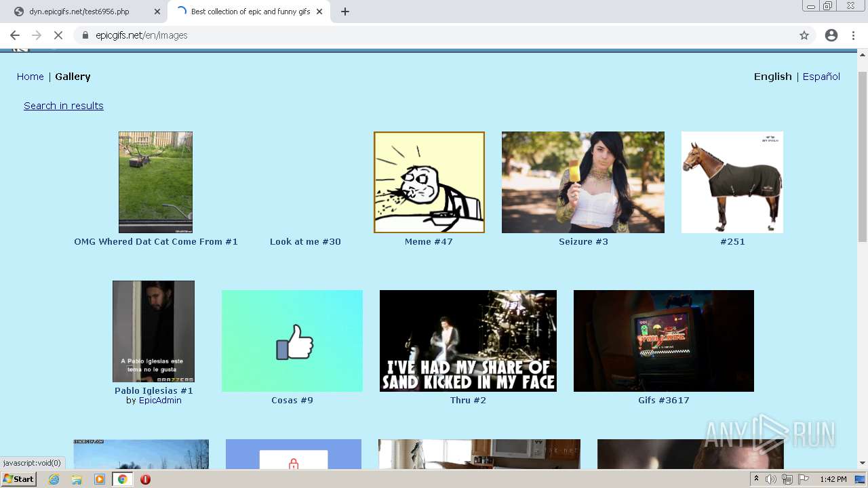Open the EpicAdmin author link

160,401
